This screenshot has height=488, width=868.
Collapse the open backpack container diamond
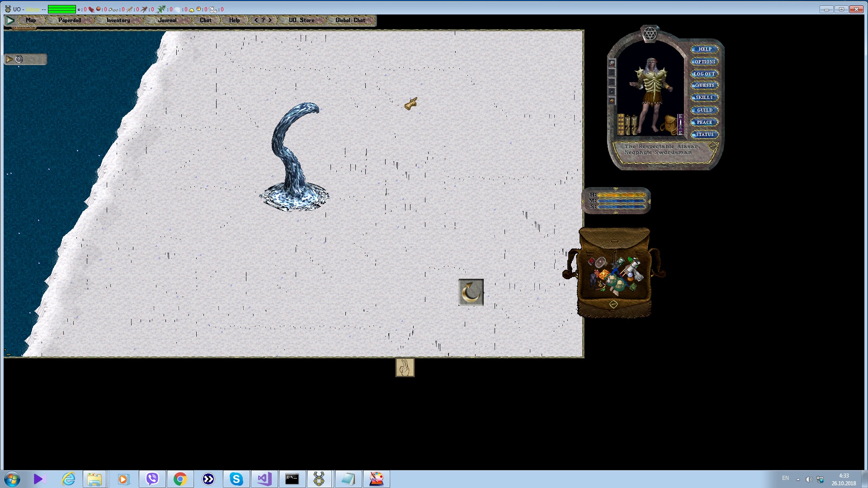pos(613,304)
